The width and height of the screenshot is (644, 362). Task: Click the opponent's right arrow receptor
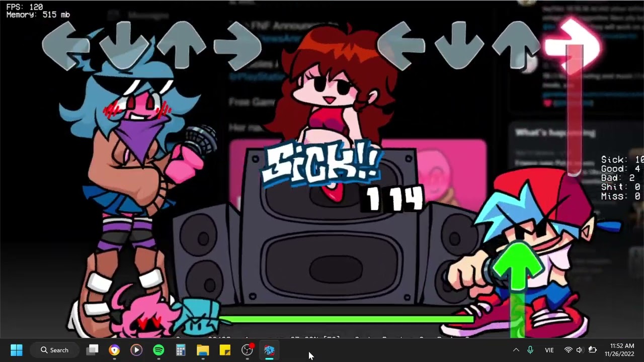[x=237, y=46]
